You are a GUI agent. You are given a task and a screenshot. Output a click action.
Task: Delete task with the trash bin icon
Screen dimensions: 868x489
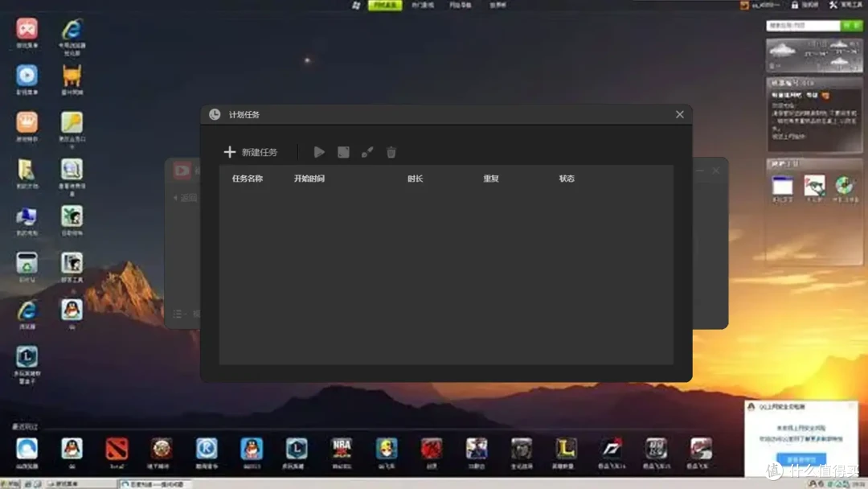click(391, 152)
